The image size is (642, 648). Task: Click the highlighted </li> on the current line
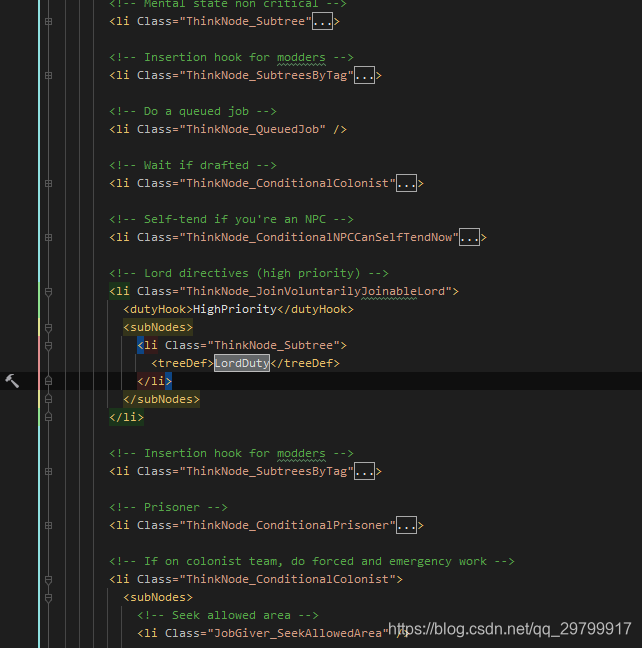(x=155, y=381)
